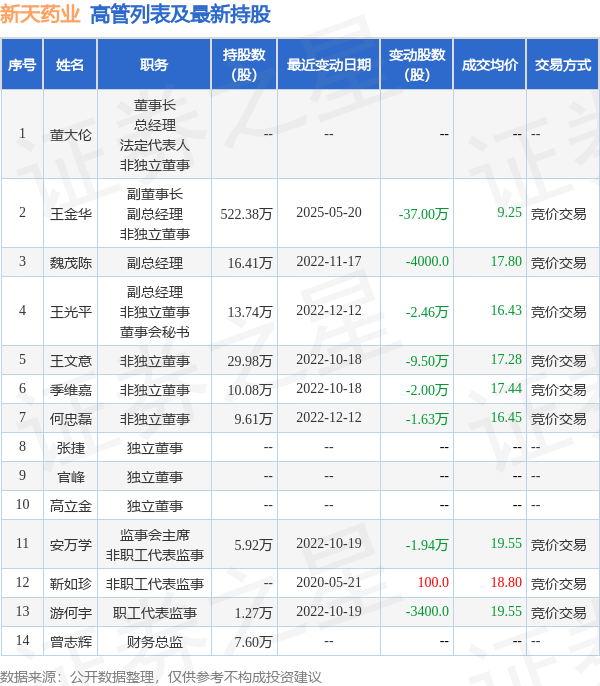Click the name 游何宇 in row 13

[x=70, y=612]
